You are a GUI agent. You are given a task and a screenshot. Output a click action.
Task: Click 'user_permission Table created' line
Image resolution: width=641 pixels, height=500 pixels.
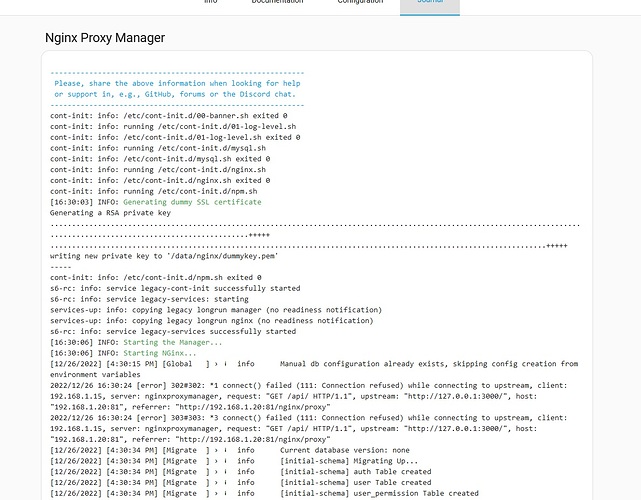(264, 493)
